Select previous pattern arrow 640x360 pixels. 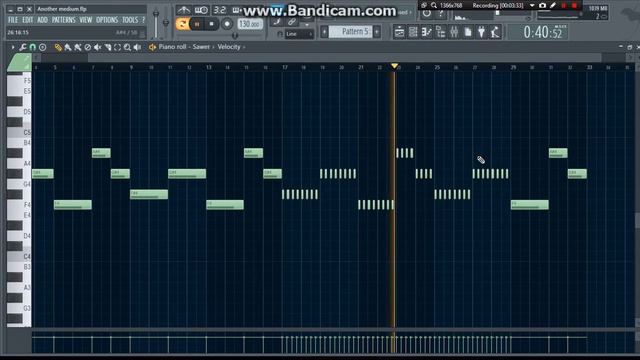click(x=324, y=31)
